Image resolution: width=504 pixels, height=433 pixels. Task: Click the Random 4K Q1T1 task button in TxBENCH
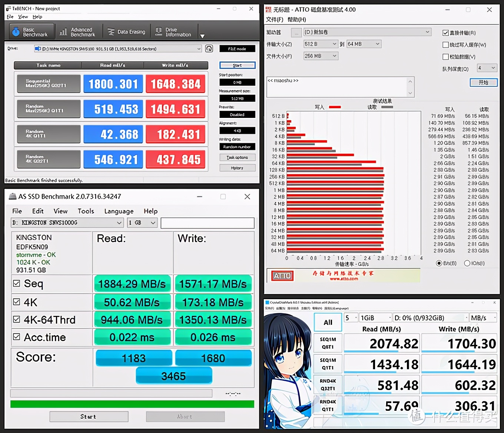coord(49,134)
